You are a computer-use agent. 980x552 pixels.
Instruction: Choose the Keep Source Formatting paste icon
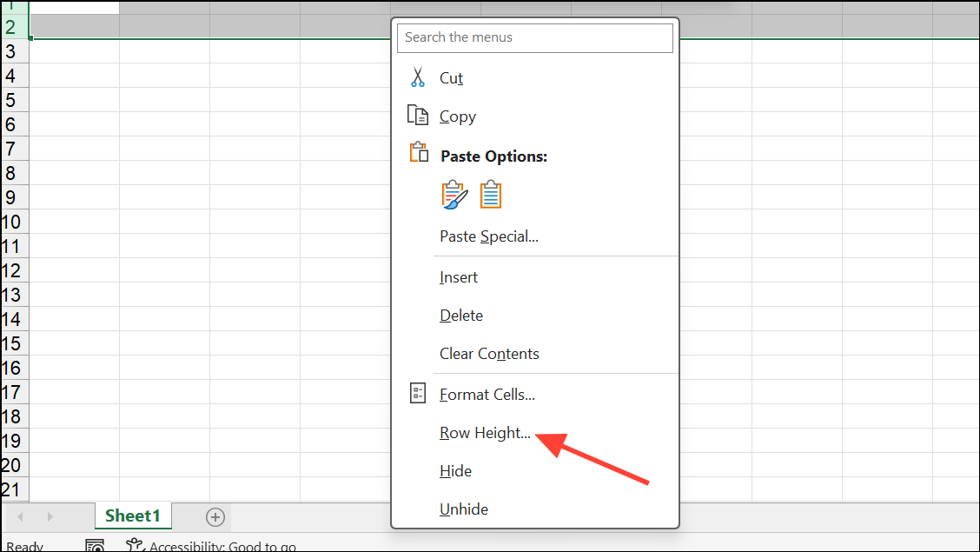click(x=454, y=195)
